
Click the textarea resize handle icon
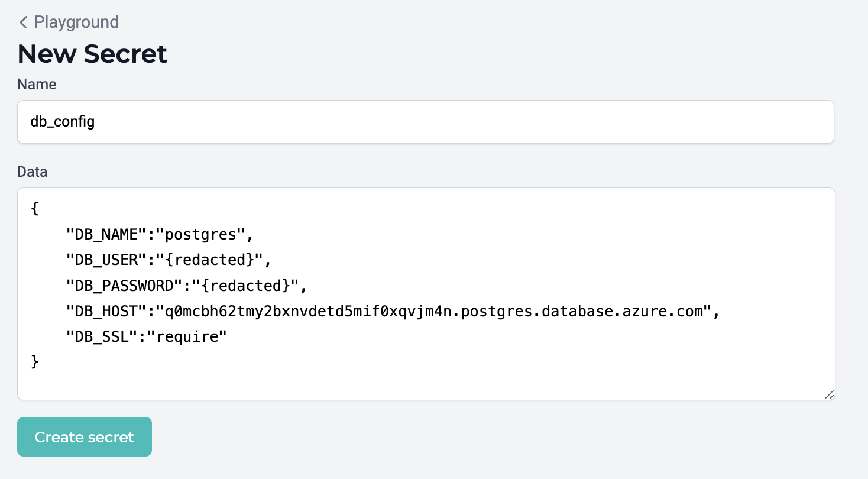coord(829,394)
